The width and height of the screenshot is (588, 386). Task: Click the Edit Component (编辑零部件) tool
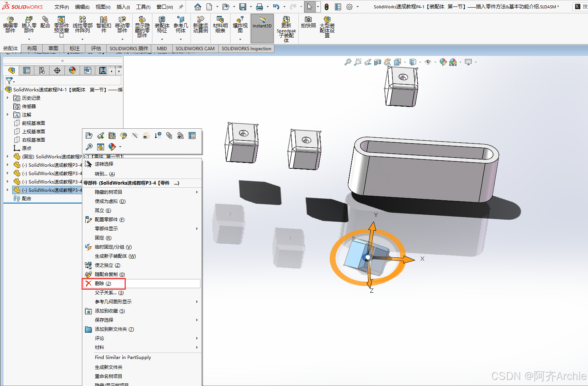click(10, 25)
